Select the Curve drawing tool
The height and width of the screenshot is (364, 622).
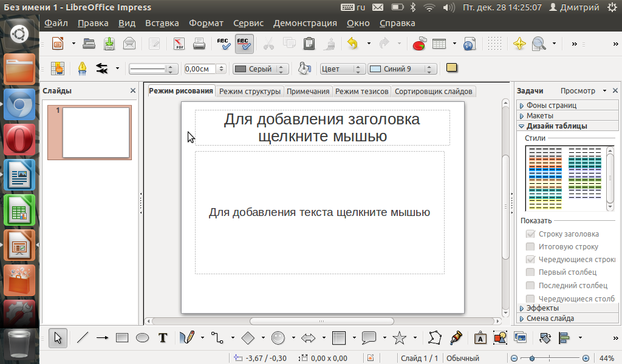coord(187,338)
